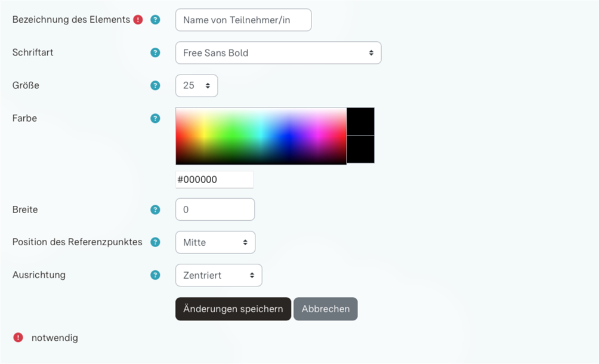
Task: Open the Ausrichtung dropdown showing Zentriert
Action: pyautogui.click(x=218, y=275)
